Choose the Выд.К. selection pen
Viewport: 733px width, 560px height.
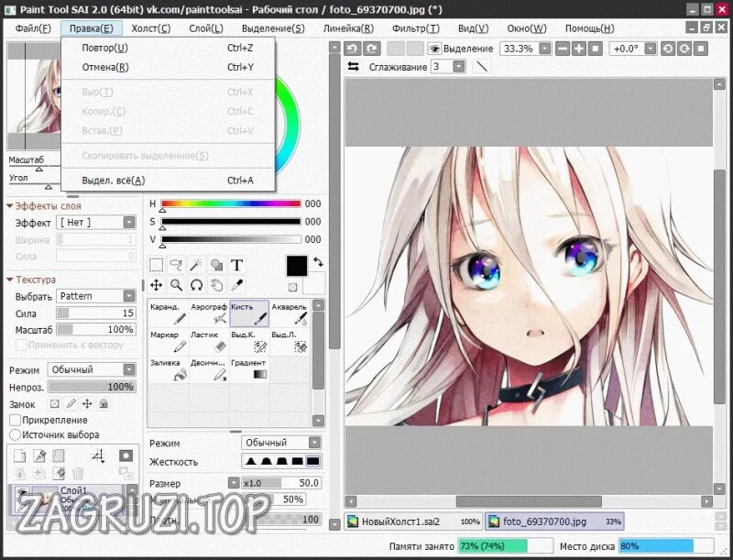pyautogui.click(x=249, y=342)
